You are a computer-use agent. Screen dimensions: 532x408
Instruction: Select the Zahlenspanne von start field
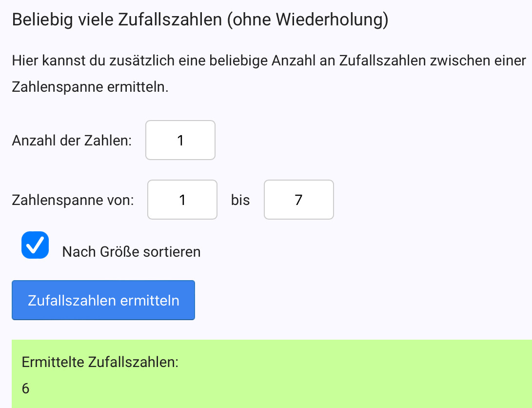click(182, 200)
